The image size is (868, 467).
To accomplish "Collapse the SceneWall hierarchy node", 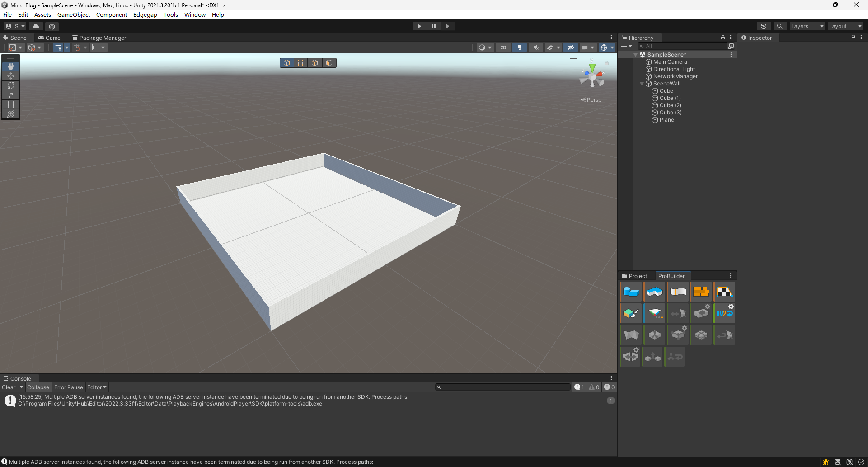I will (642, 84).
